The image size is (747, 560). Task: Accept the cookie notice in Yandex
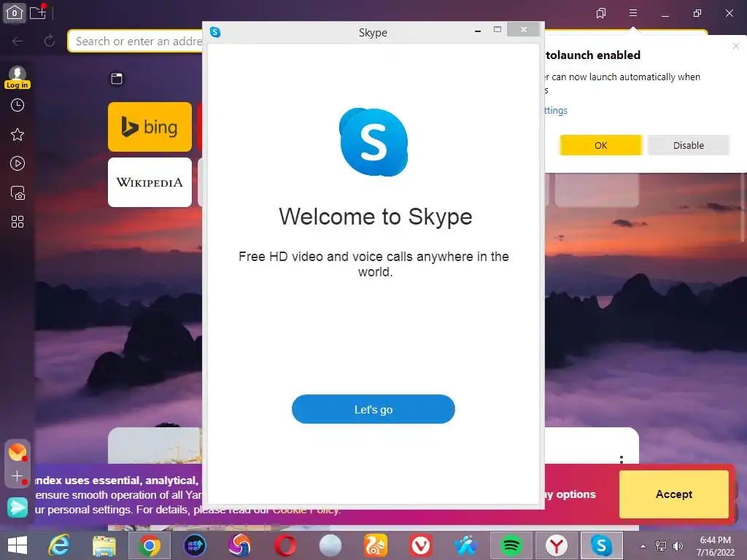click(x=674, y=494)
